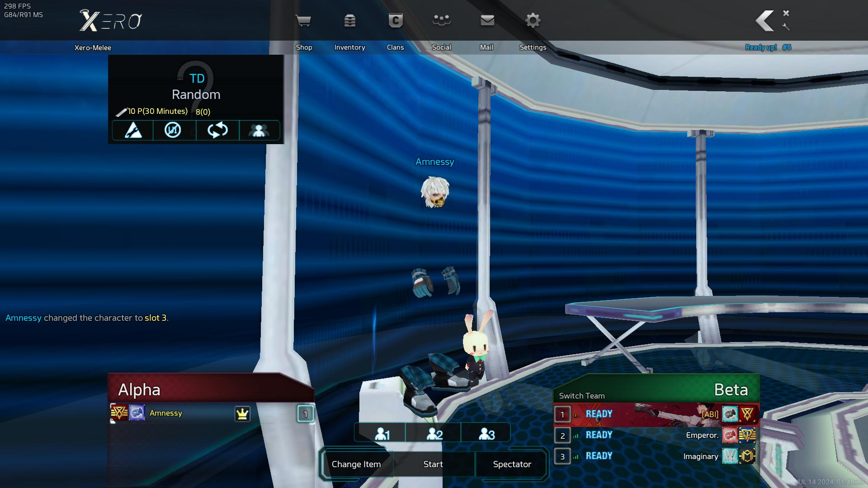Viewport: 868px width, 488px height.
Task: Open the Clans shield icon
Action: [x=395, y=21]
